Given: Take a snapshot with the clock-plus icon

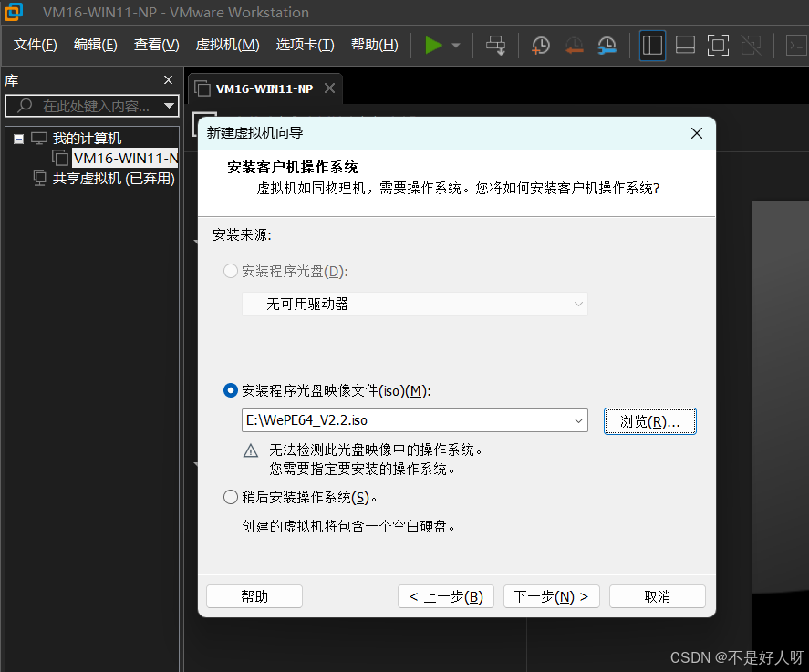Looking at the screenshot, I should (x=541, y=46).
